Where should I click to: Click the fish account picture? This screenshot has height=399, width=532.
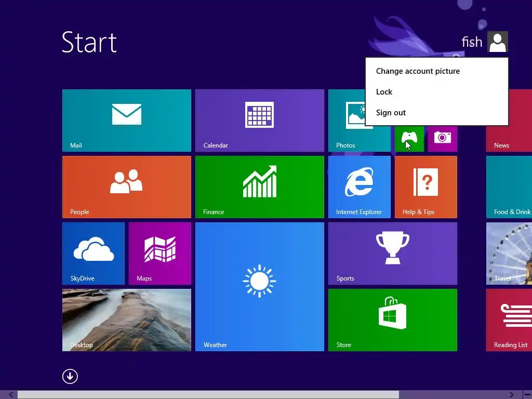tap(497, 42)
